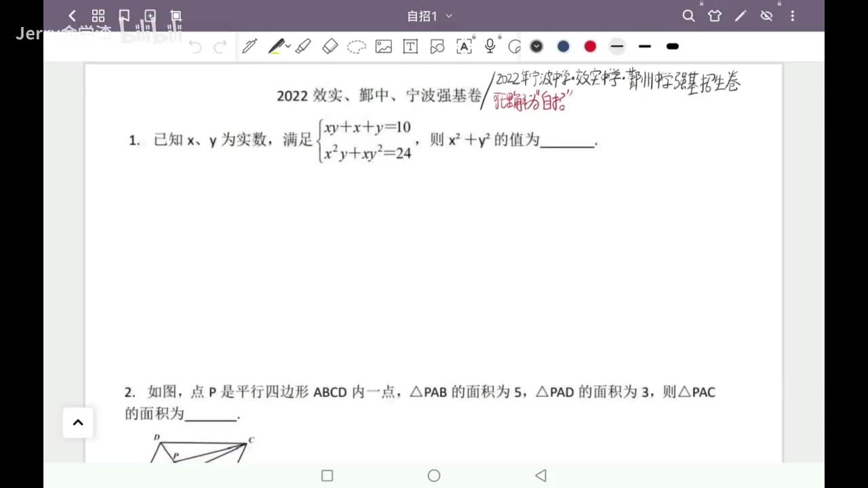Select the shapes tool

pos(437,46)
